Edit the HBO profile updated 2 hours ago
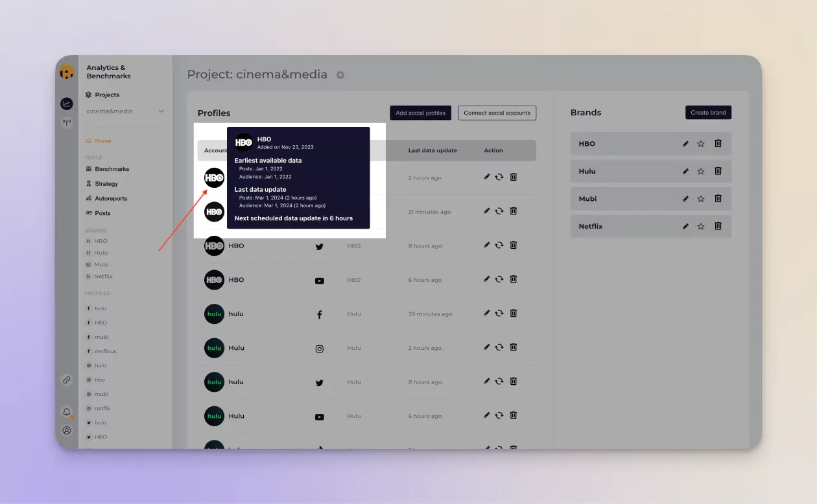Viewport: 817px width, 504px height. [x=487, y=177]
